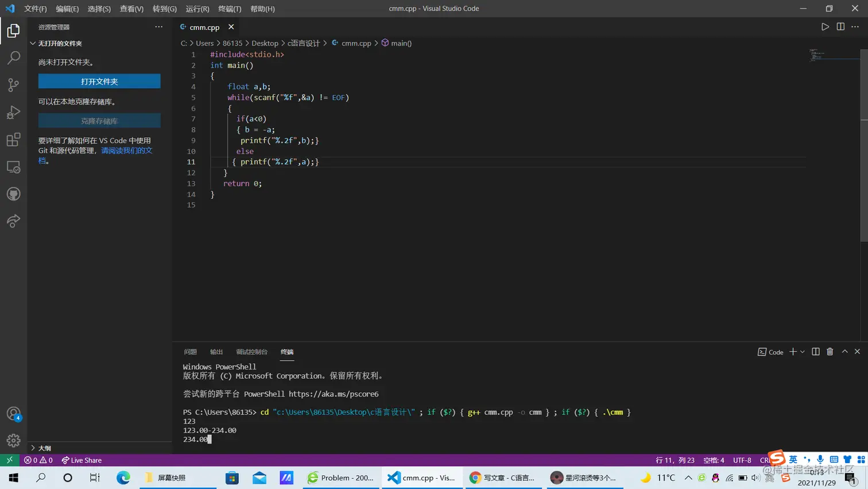This screenshot has height=489, width=868.
Task: Open the 编辑(E) menu
Action: (67, 9)
